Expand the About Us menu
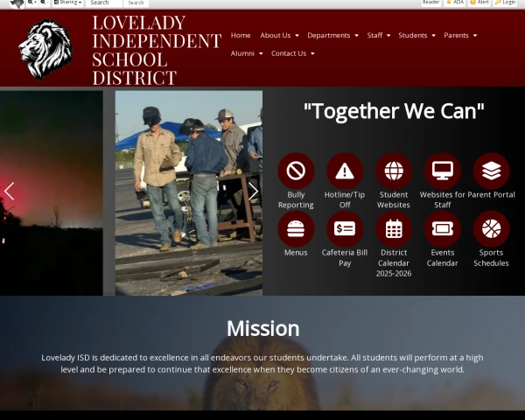This screenshot has height=420, width=525. point(279,35)
